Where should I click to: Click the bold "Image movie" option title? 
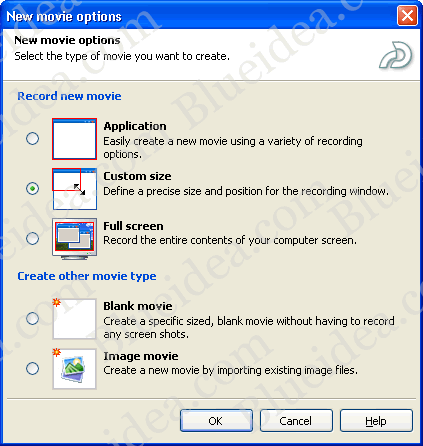point(141,356)
